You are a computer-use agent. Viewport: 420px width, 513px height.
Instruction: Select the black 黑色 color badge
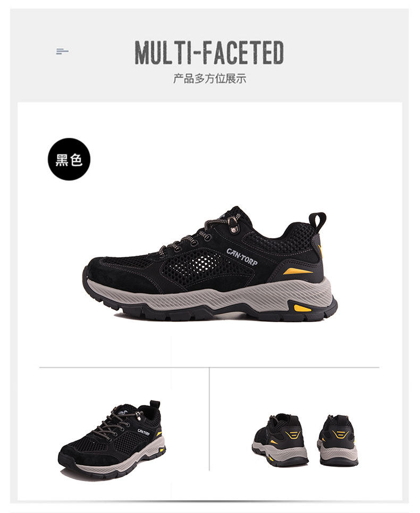pos(69,159)
